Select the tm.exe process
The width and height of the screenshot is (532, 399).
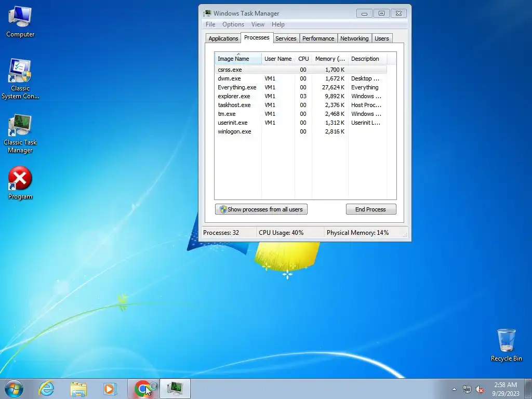click(x=301, y=114)
